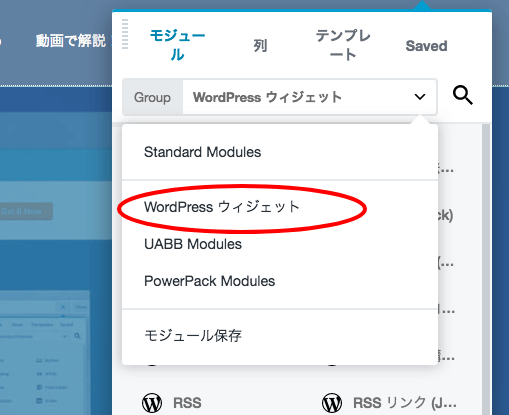Click the WordPress logo beside RSS リンク
The width and height of the screenshot is (509, 415).
tap(332, 403)
